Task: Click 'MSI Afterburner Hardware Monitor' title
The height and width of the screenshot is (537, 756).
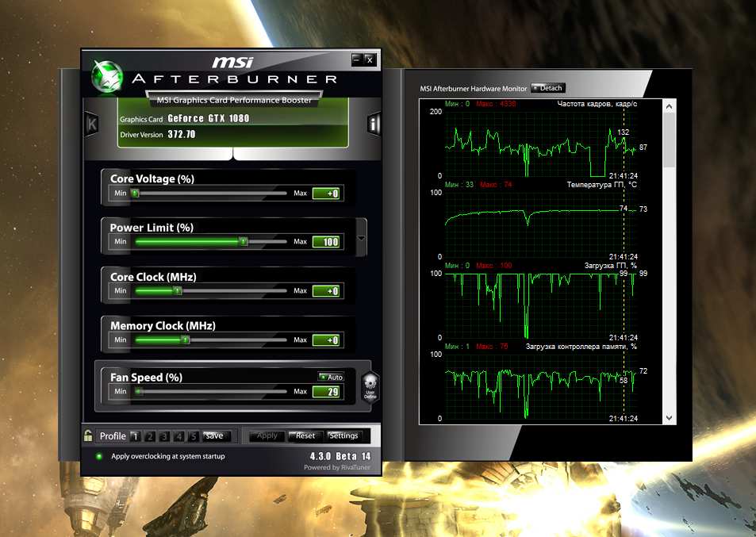Action: point(473,88)
